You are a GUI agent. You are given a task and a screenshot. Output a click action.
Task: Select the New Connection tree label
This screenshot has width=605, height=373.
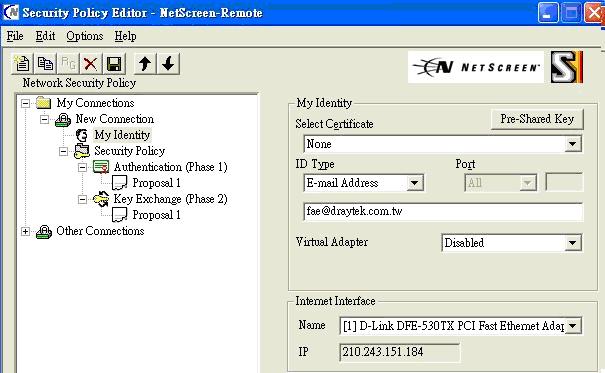115,119
